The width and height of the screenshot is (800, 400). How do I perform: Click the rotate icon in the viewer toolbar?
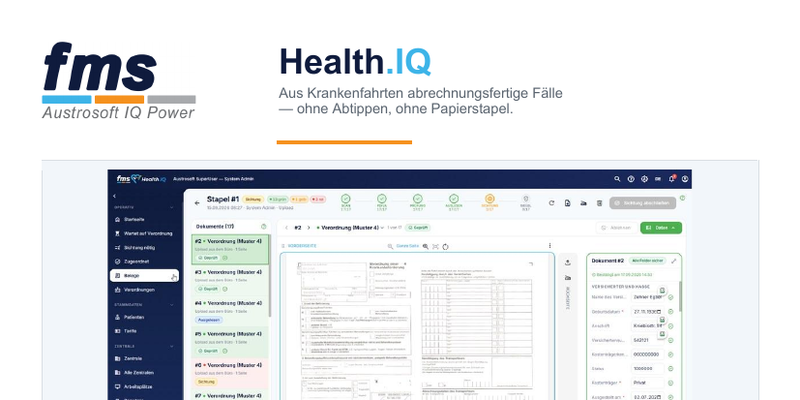coord(445,246)
